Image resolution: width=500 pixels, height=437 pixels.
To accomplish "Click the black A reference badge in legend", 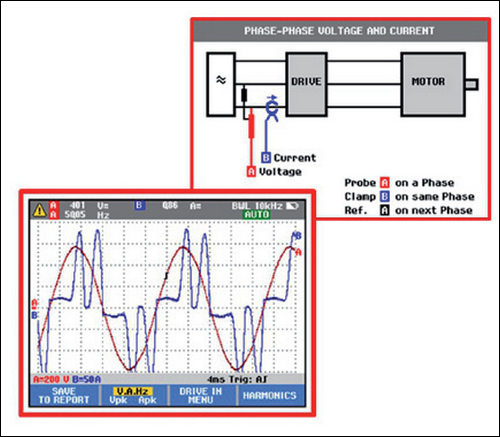I will click(x=384, y=210).
